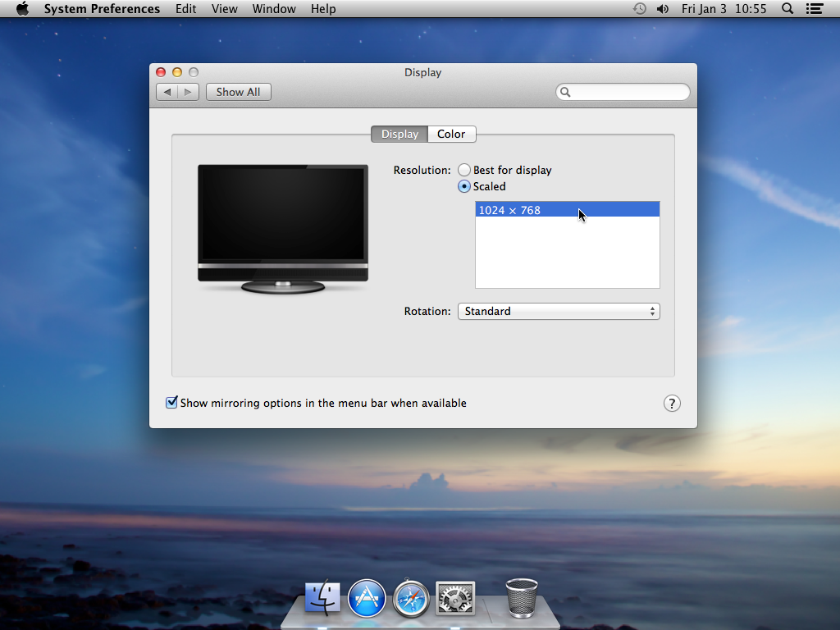The height and width of the screenshot is (630, 840).
Task: Open the Rotation dropdown
Action: coord(559,311)
